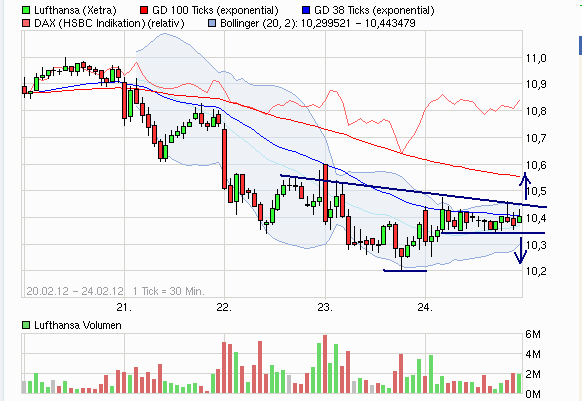Click the '23.' date axis label

point(325,307)
